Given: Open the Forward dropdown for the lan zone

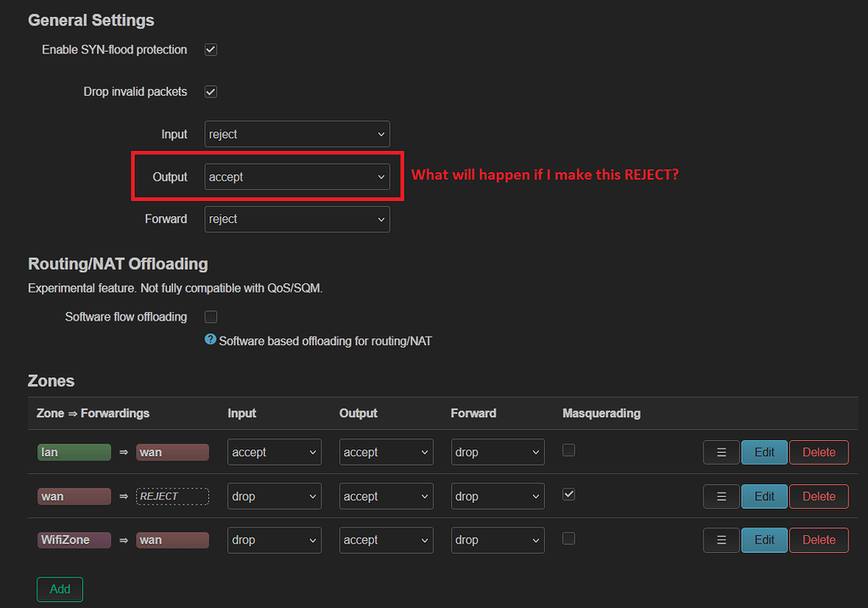Looking at the screenshot, I should (498, 452).
